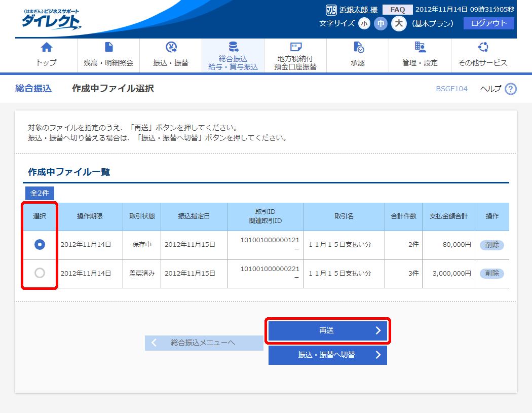Click the home icon for トップ
The width and height of the screenshot is (532, 413).
[x=47, y=48]
